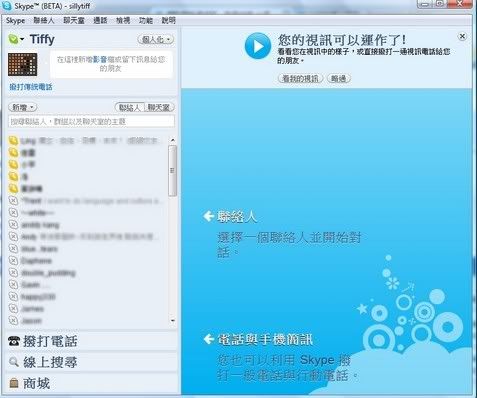Image resolution: width=477 pixels, height=398 pixels.
Task: Switch to the 聯絡人 tab
Action: pos(130,107)
